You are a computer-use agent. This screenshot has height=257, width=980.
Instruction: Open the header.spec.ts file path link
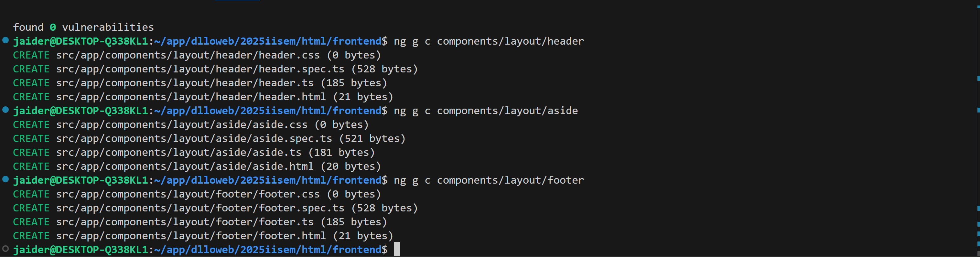(x=200, y=69)
